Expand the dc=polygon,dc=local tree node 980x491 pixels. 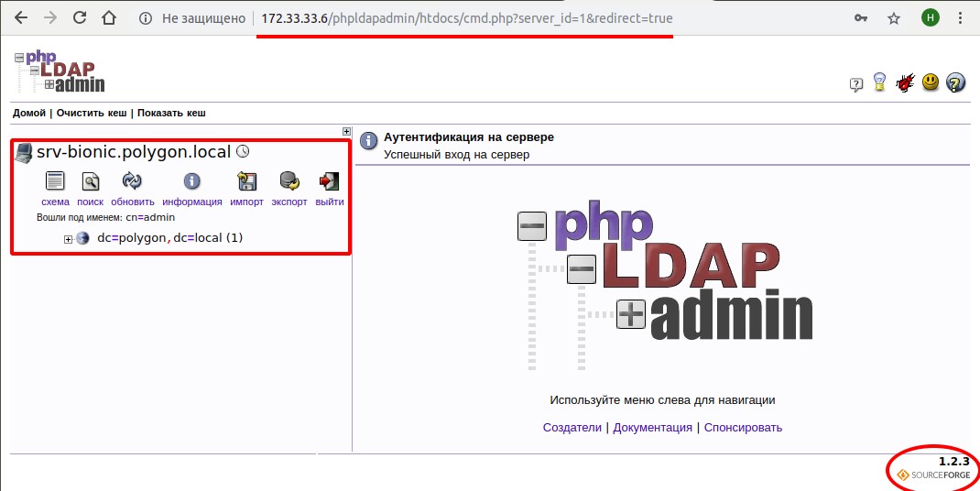click(x=69, y=239)
